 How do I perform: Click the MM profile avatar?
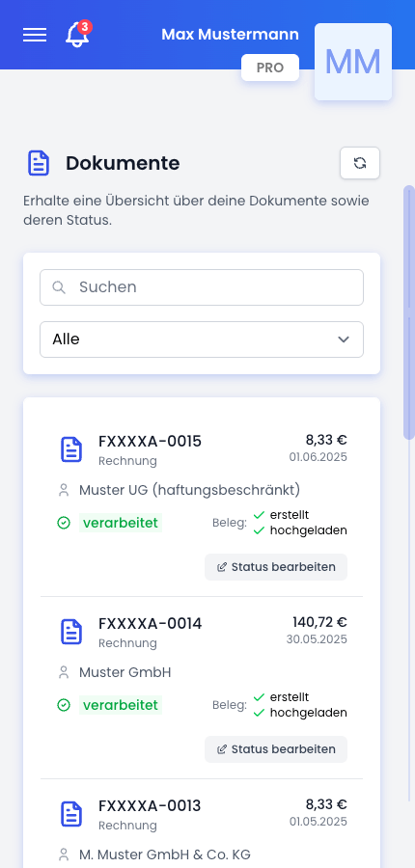pos(353,62)
